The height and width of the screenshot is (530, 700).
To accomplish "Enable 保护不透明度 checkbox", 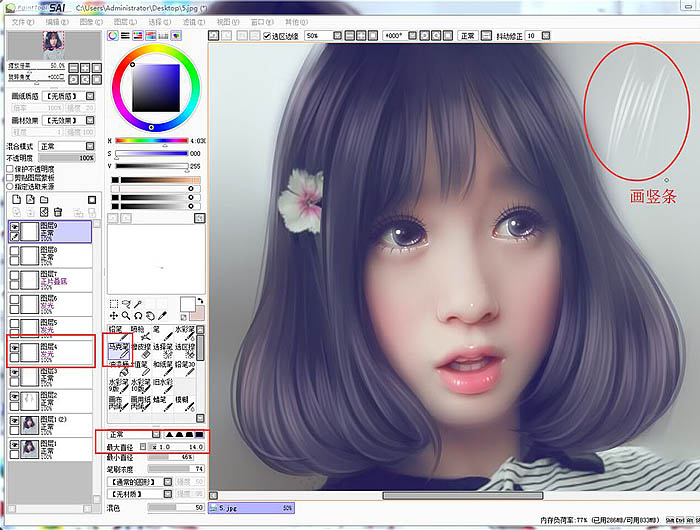I will pos(10,169).
